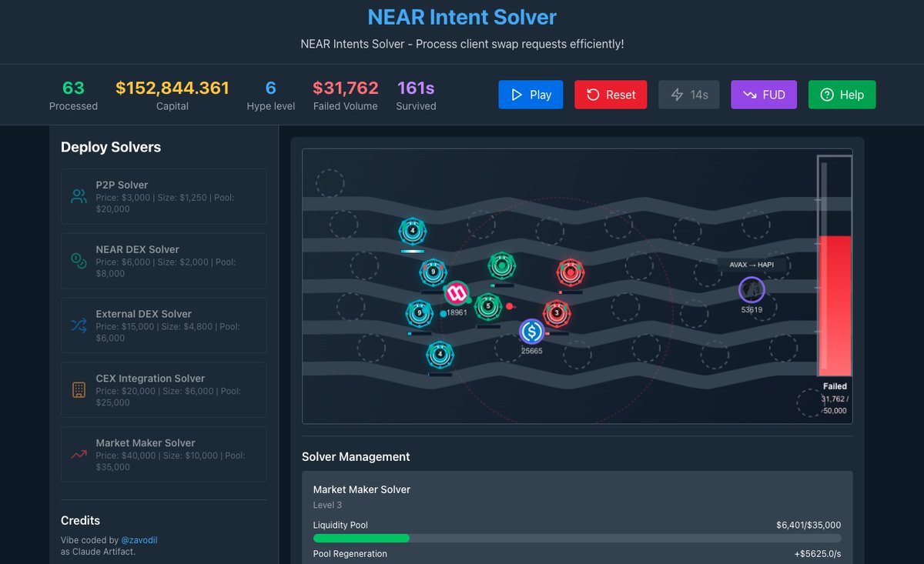Image resolution: width=924 pixels, height=564 pixels.
Task: Click the 31,762 / 50,000 failed counter
Action: 835,405
